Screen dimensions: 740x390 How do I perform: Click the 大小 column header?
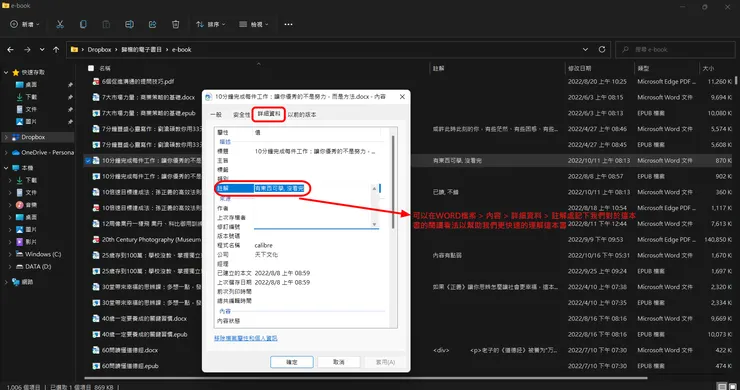[x=716, y=68]
